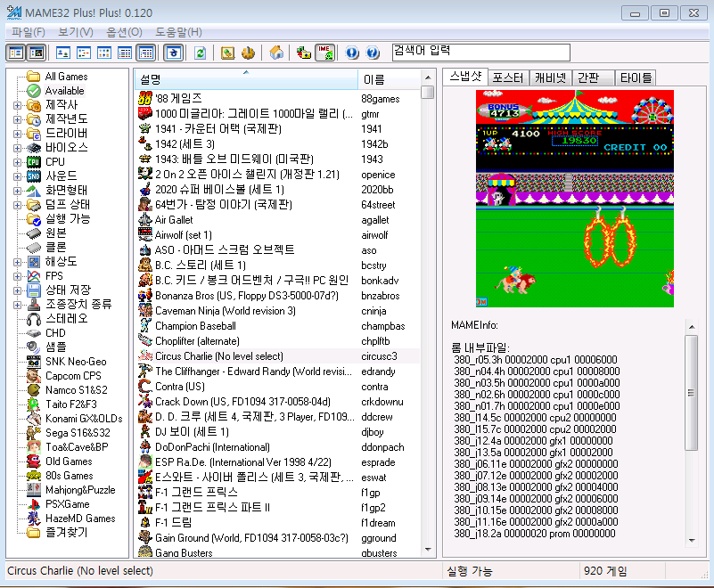The image size is (714, 588).
Task: Switch to list view in toolbar
Action: [x=104, y=53]
